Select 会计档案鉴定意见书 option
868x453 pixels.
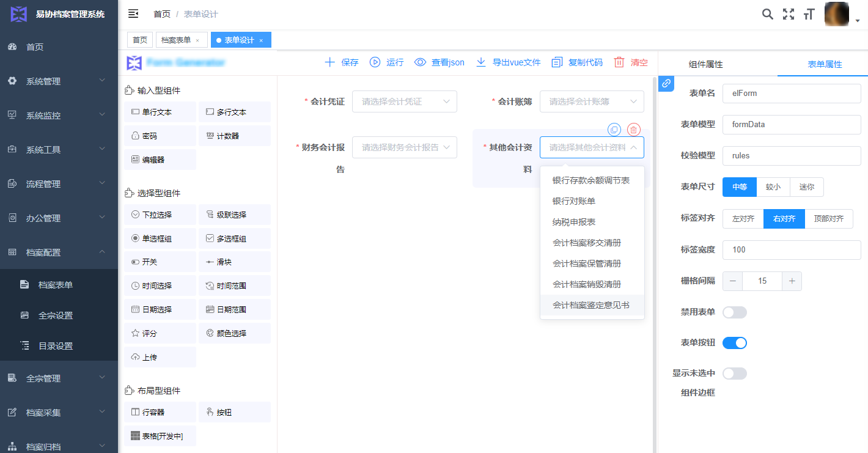[x=592, y=305]
